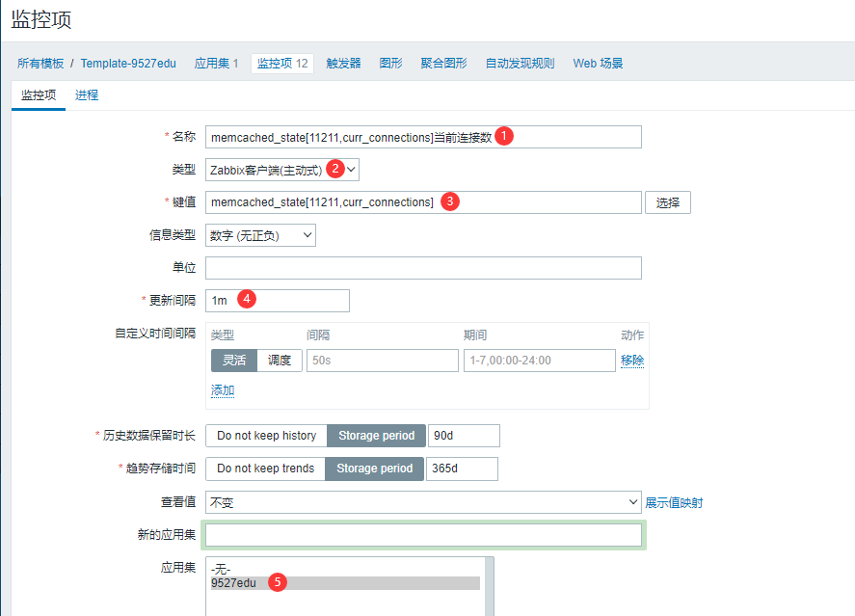The width and height of the screenshot is (855, 616).
Task: Click the 间隔 field showing 50s
Action: pyautogui.click(x=383, y=361)
